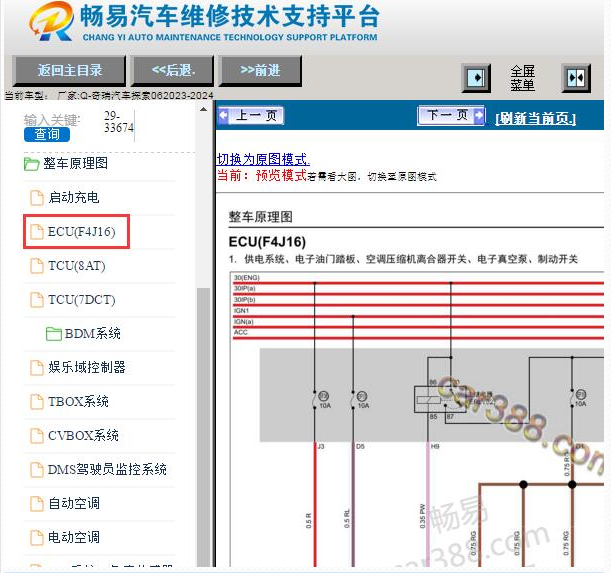
Task: Click the page icon beside 自动空调
Action: pos(37,504)
